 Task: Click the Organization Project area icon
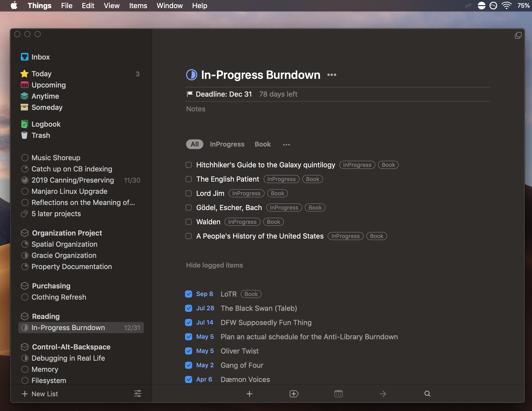click(x=25, y=233)
